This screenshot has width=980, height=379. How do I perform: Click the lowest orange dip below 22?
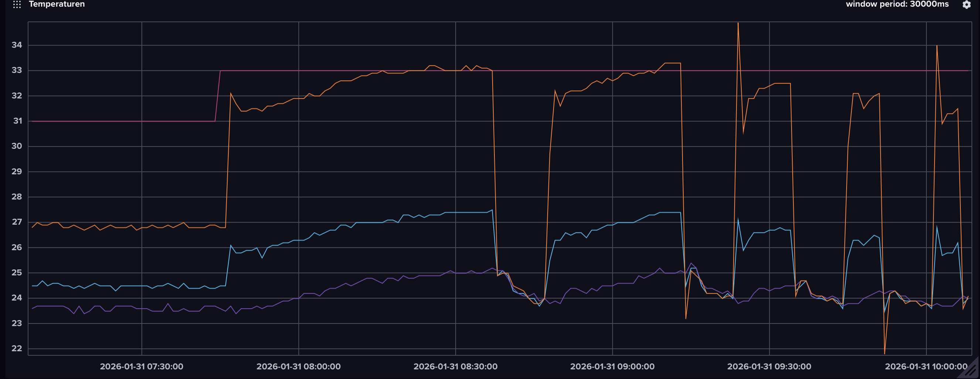pyautogui.click(x=885, y=353)
